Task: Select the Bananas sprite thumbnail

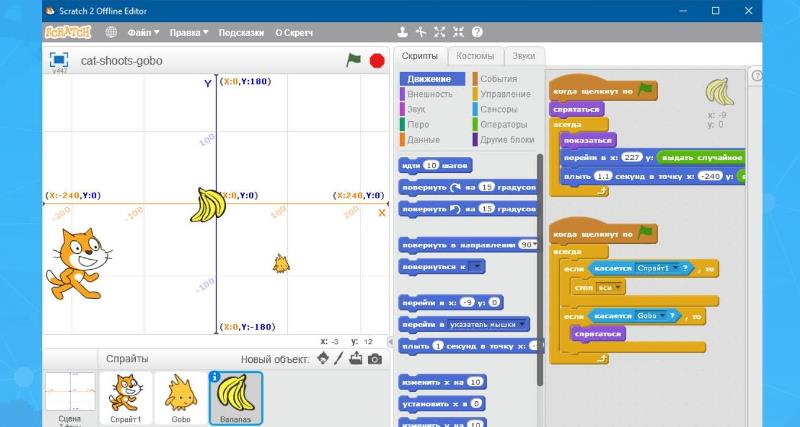Action: [236, 398]
